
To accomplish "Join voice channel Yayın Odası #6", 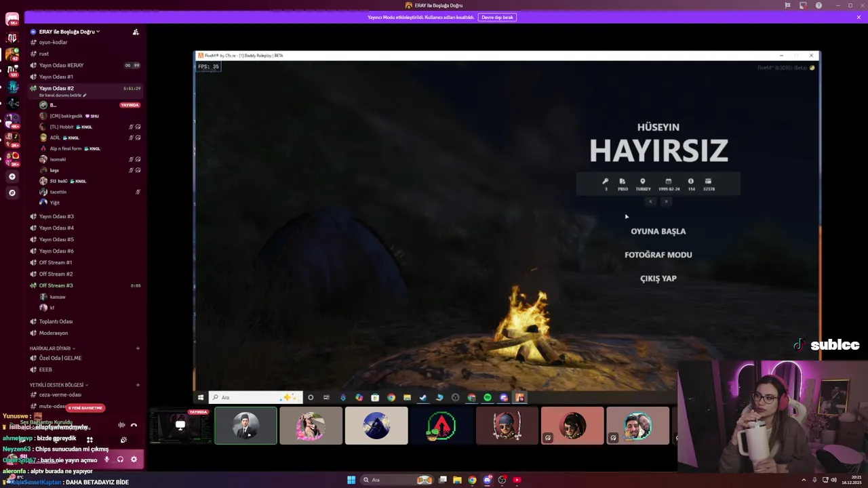I will pyautogui.click(x=84, y=251).
